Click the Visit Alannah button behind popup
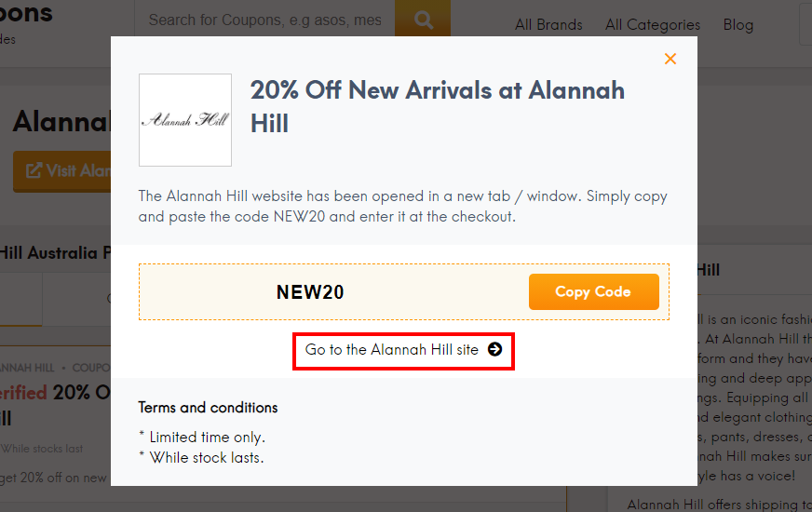Screen dimensions: 812x512 click(62, 171)
